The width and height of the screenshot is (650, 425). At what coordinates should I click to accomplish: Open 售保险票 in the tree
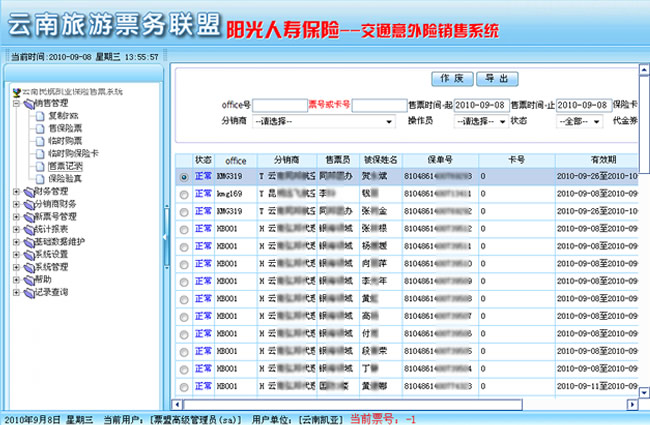point(65,129)
